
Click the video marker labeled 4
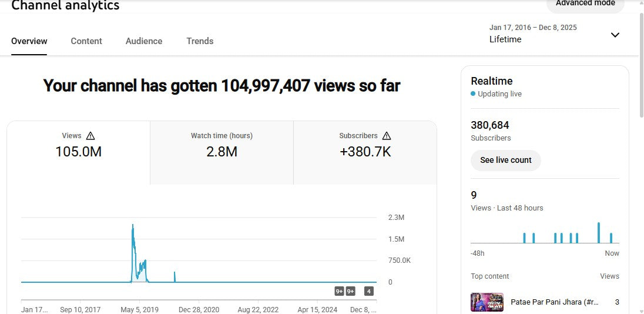pos(368,291)
